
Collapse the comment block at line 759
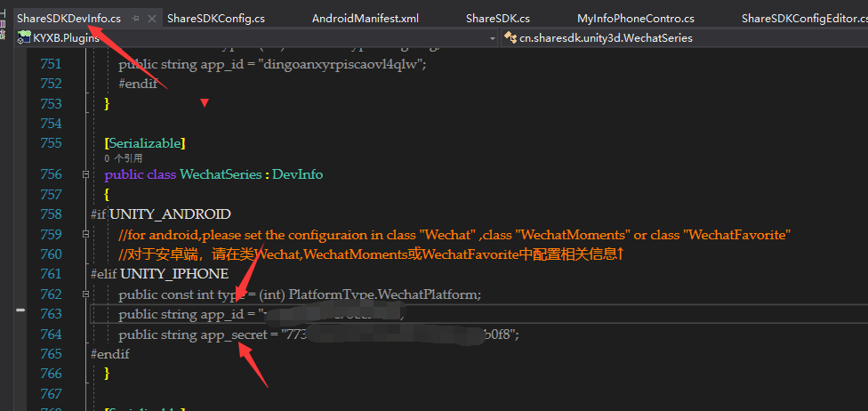coord(85,234)
